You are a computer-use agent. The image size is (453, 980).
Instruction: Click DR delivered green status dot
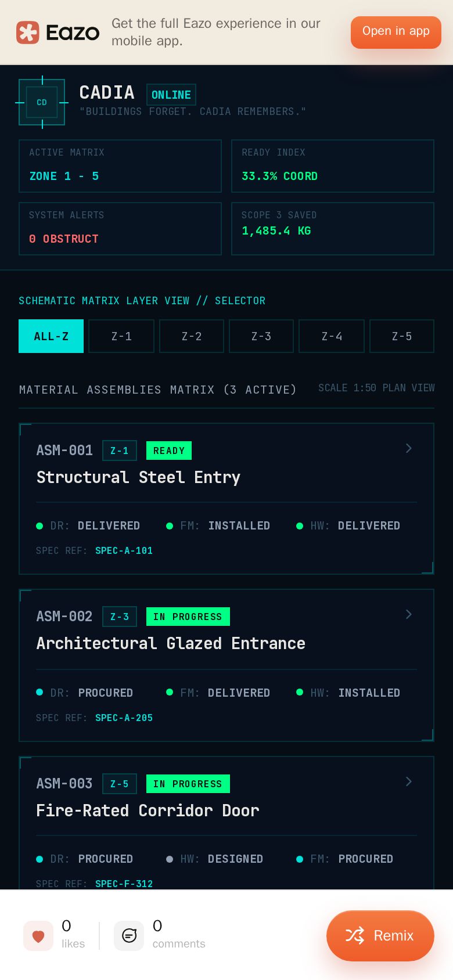(39, 526)
